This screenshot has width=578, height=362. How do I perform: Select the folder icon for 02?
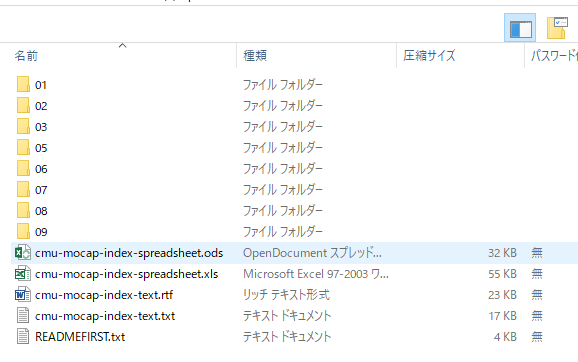(23, 105)
